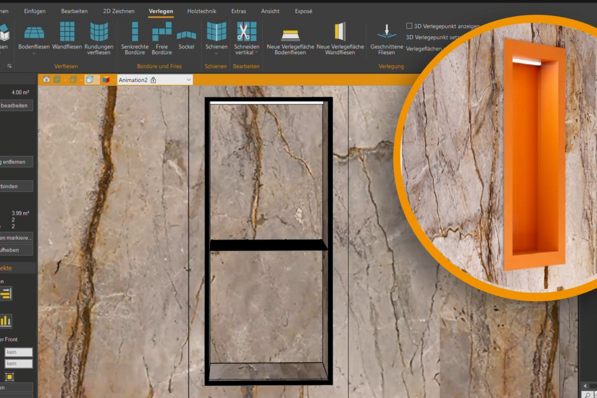The image size is (597, 398).
Task: Click the third green cube view icon
Action: coord(73,80)
